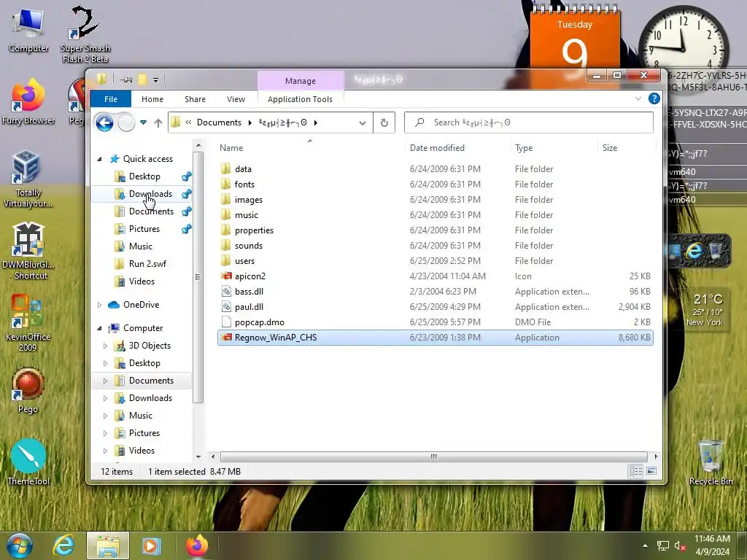Viewport: 747px width, 560px height.
Task: Open Customize Quick Access Toolbar dropdown
Action: click(156, 80)
